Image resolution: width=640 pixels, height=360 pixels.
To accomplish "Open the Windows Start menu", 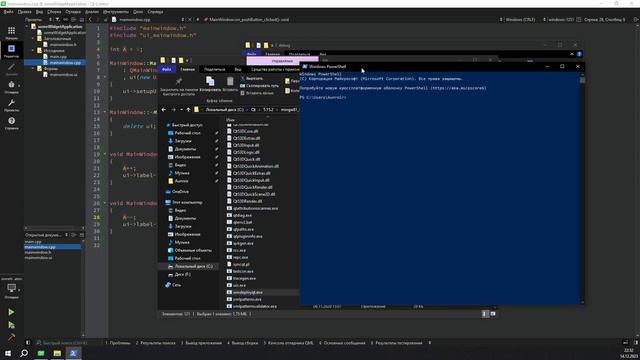I will coord(8,353).
